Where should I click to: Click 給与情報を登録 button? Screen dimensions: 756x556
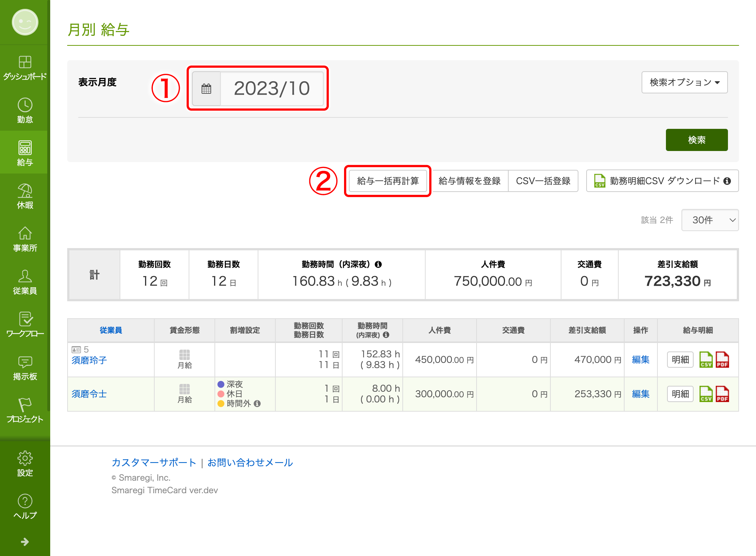coord(469,181)
